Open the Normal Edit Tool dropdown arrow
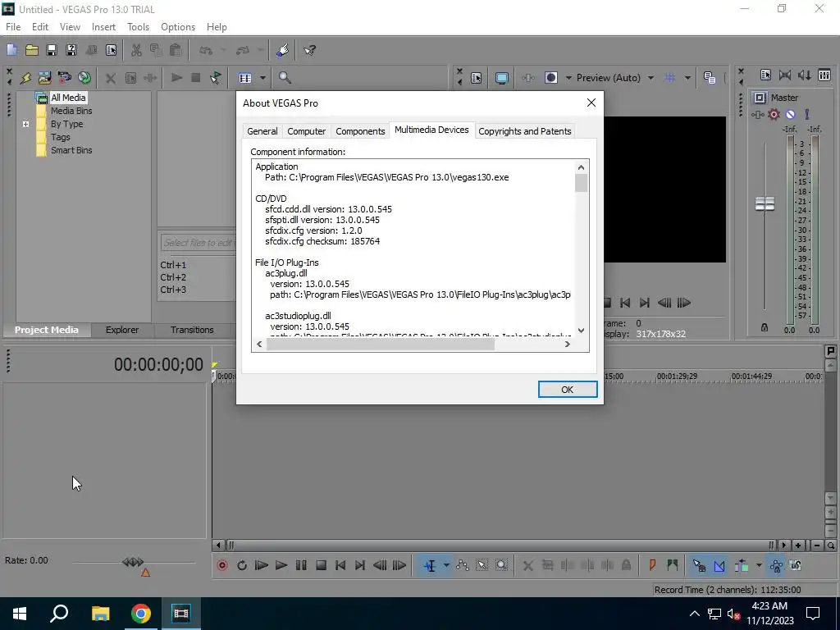This screenshot has width=840, height=630. click(446, 565)
